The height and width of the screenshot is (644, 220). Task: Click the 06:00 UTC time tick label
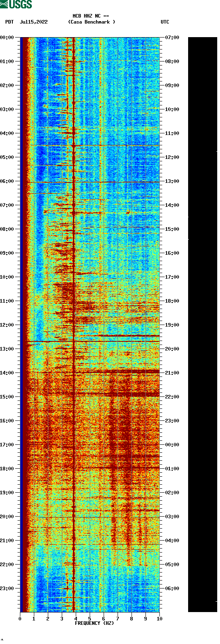click(172, 589)
